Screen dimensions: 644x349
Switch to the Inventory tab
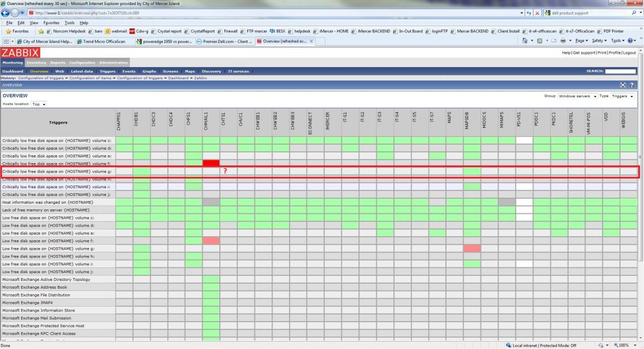point(36,63)
